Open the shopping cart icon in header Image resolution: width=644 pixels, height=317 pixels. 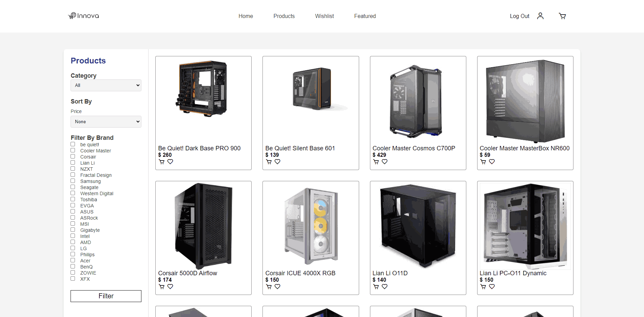(562, 16)
